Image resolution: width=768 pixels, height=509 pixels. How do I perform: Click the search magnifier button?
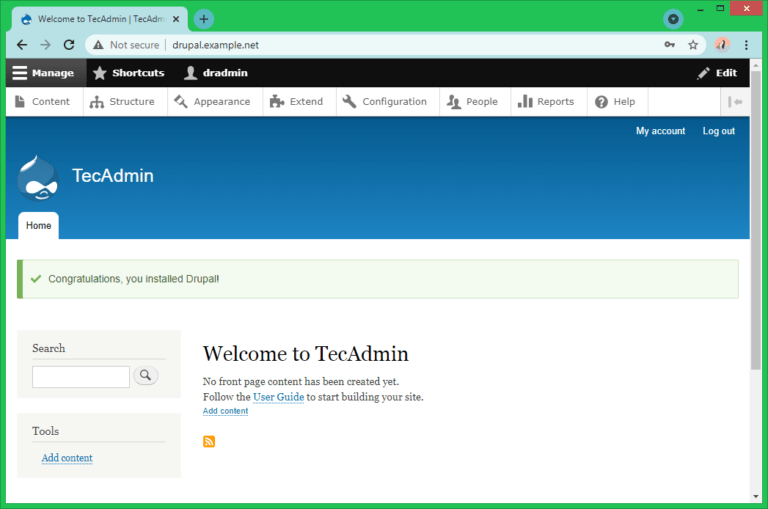(146, 376)
